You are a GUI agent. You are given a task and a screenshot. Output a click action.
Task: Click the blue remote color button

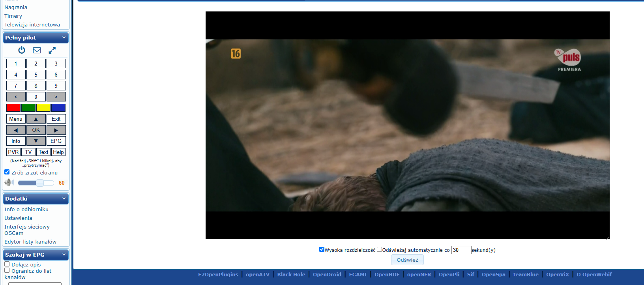tap(58, 108)
